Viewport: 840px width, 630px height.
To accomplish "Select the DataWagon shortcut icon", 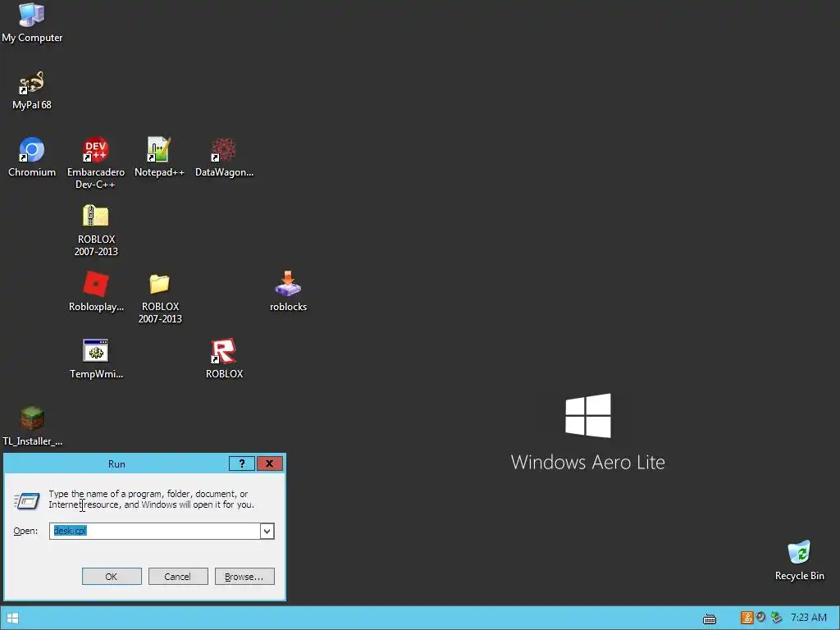I will [x=223, y=150].
